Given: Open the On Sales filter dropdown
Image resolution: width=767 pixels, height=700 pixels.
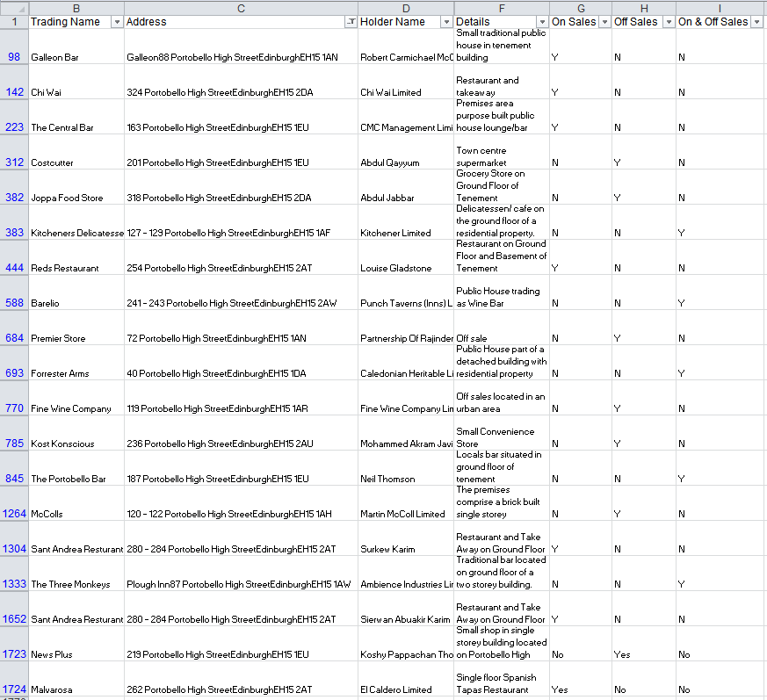Looking at the screenshot, I should 604,22.
